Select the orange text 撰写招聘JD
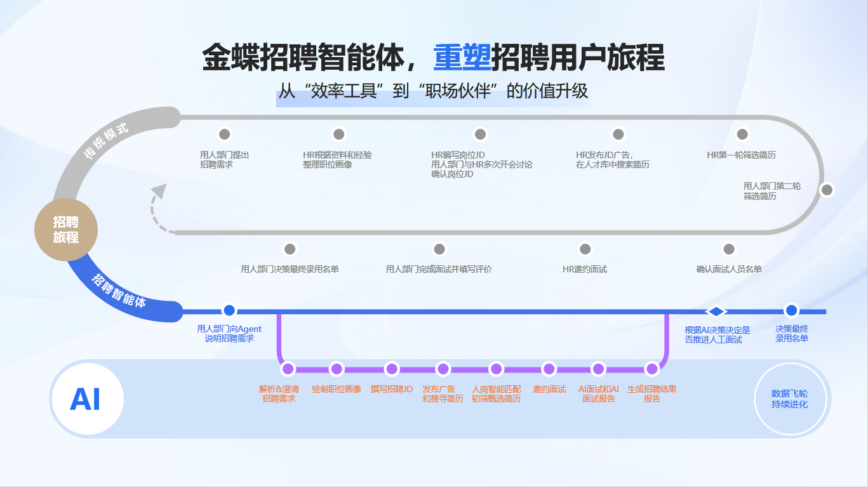Viewport: 868px width, 488px height. [392, 389]
